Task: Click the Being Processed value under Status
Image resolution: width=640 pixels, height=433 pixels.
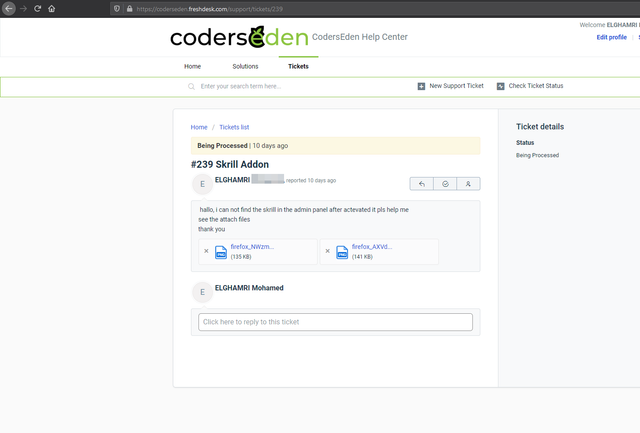Action: point(538,155)
